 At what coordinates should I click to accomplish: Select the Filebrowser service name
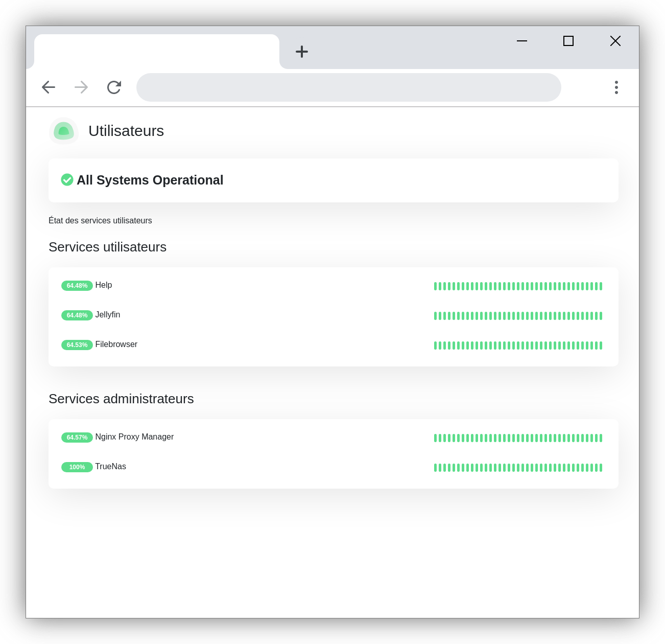pos(116,344)
